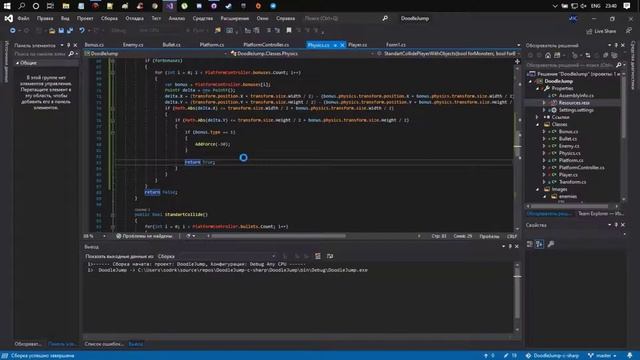Open the Тест menu
This screenshot has height=360, width=640.
(156, 18)
